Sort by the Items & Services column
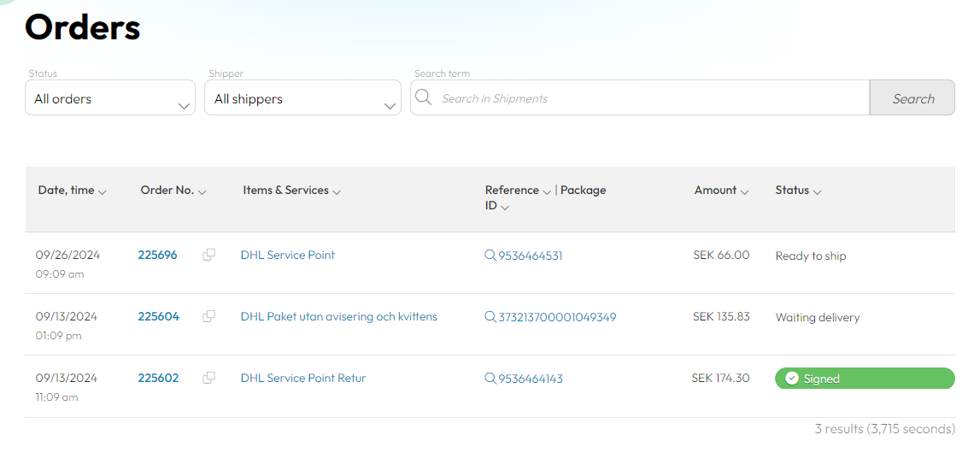This screenshot has height=476, width=980. tap(291, 191)
